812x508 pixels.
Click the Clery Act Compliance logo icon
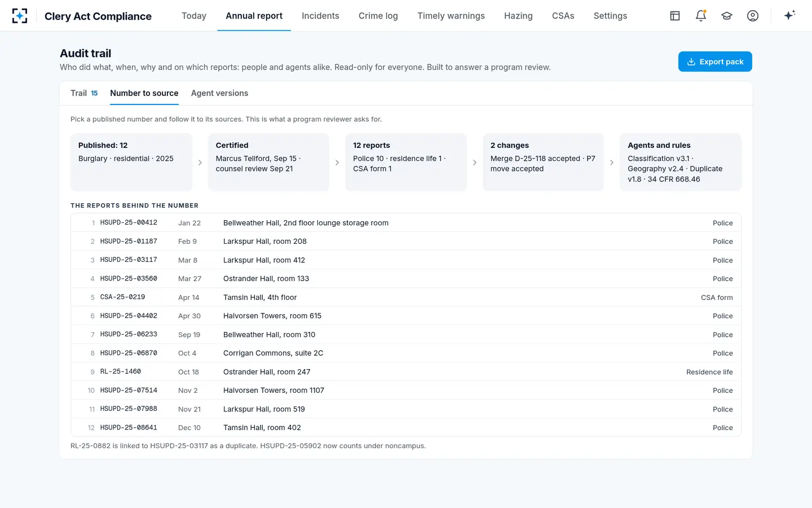(x=20, y=16)
